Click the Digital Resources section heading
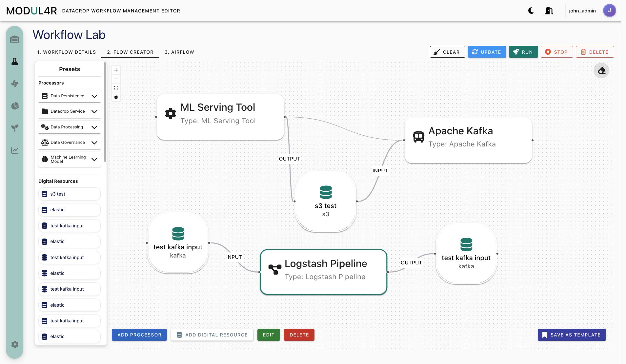This screenshot has height=364, width=626. click(x=58, y=181)
